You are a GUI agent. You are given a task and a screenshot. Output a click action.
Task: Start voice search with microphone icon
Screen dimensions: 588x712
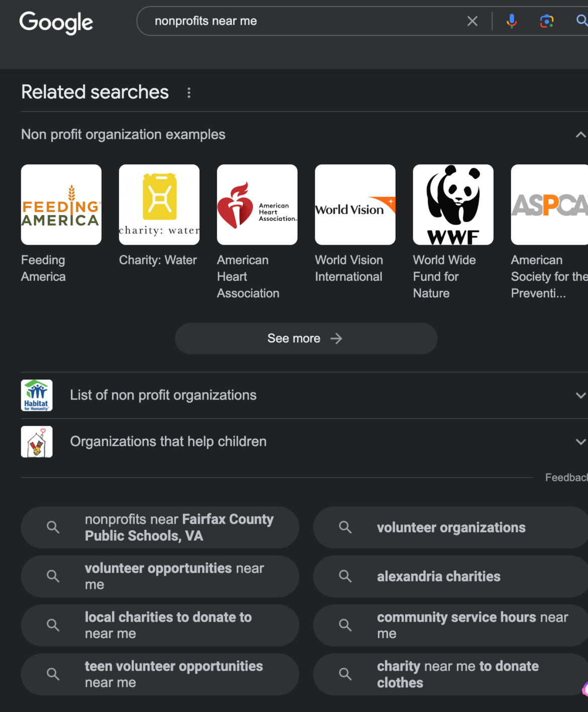pyautogui.click(x=512, y=21)
